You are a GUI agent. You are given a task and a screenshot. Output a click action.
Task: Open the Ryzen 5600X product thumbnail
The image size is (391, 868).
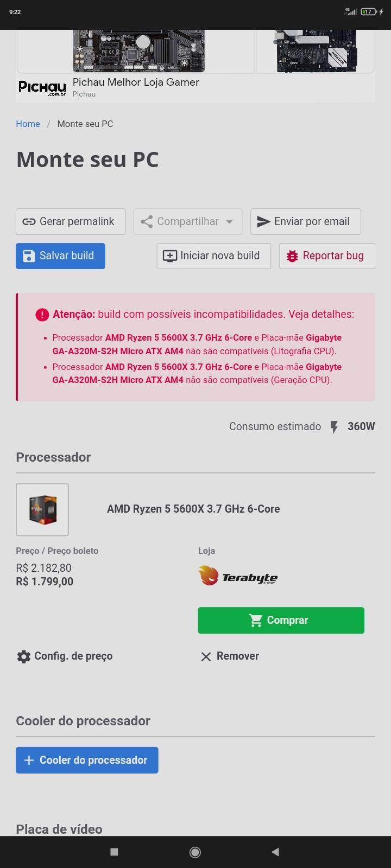[42, 509]
